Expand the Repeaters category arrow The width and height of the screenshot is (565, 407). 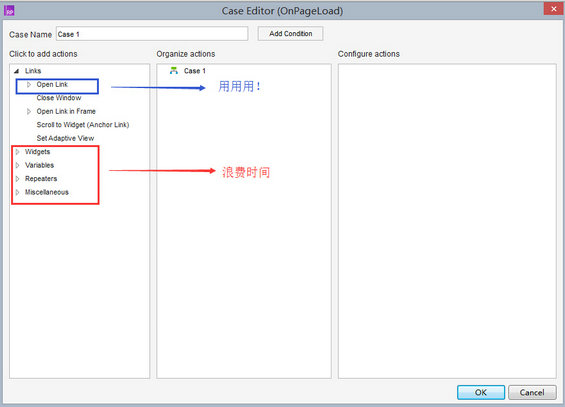tap(17, 179)
